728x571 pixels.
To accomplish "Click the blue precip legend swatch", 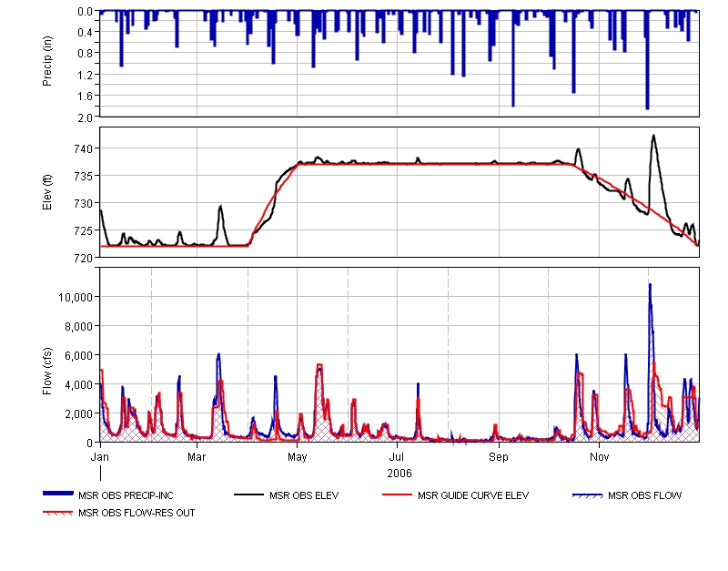I will (58, 494).
